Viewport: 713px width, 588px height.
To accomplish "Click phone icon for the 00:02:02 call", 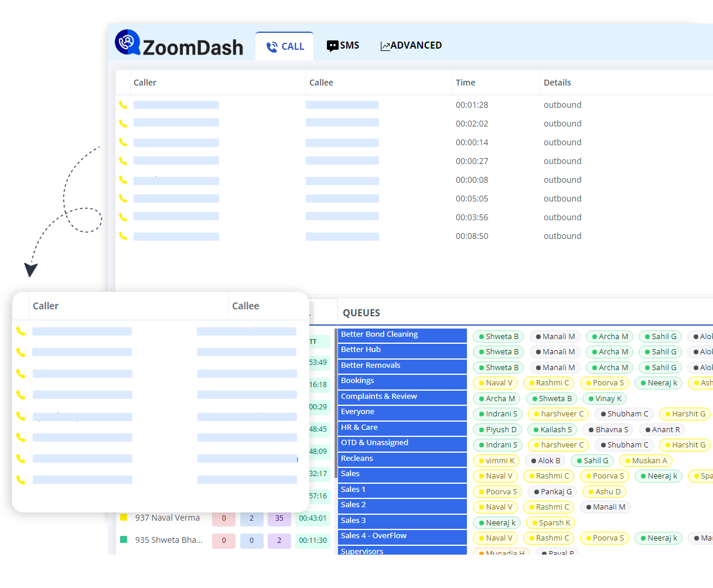I will [x=123, y=124].
